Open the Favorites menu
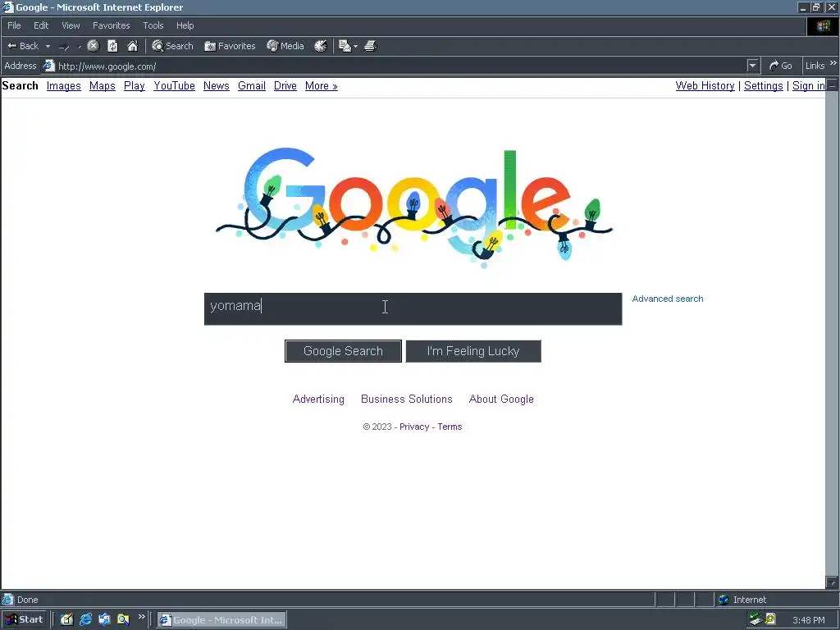The image size is (840, 630). click(112, 25)
